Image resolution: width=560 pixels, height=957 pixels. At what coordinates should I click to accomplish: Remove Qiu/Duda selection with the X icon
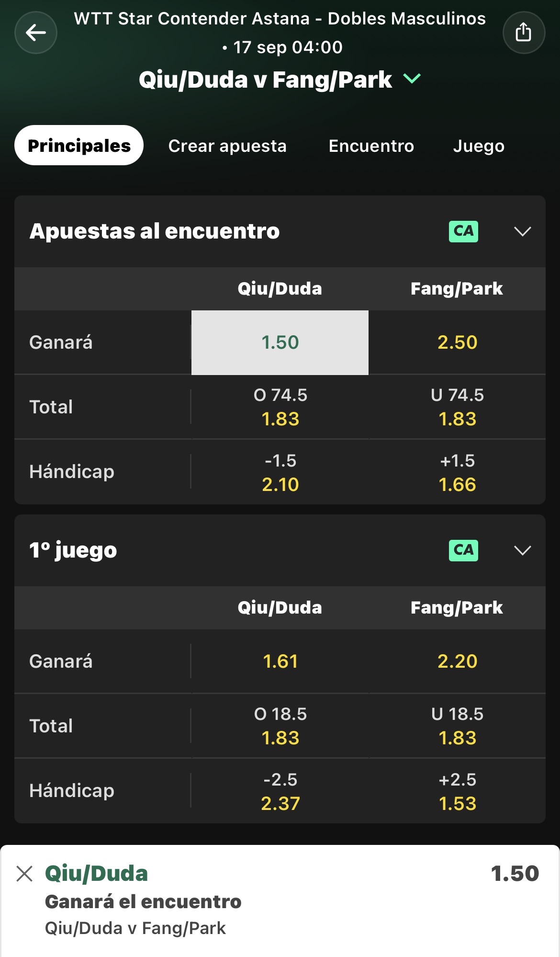(24, 874)
